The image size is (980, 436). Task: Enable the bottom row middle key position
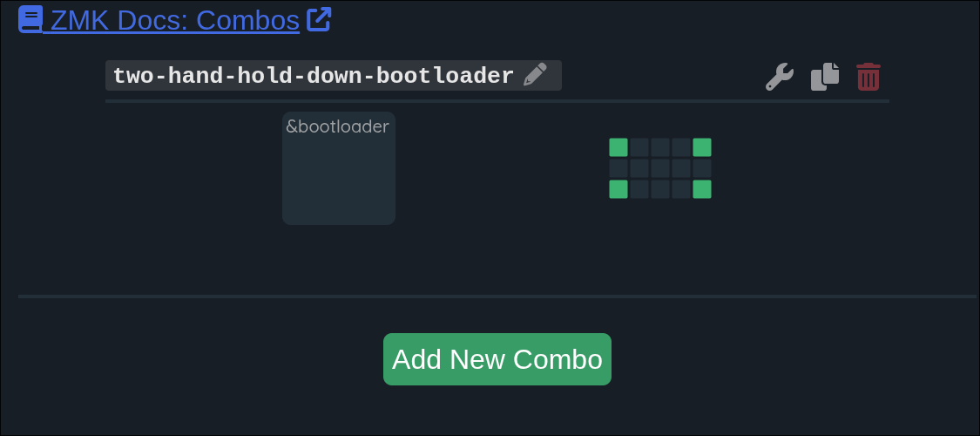coord(660,189)
